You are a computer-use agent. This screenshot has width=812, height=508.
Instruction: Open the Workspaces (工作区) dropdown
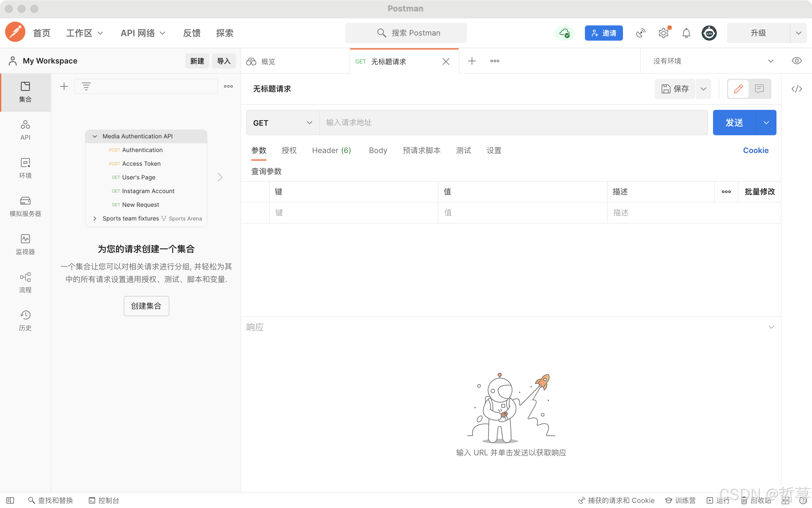85,33
